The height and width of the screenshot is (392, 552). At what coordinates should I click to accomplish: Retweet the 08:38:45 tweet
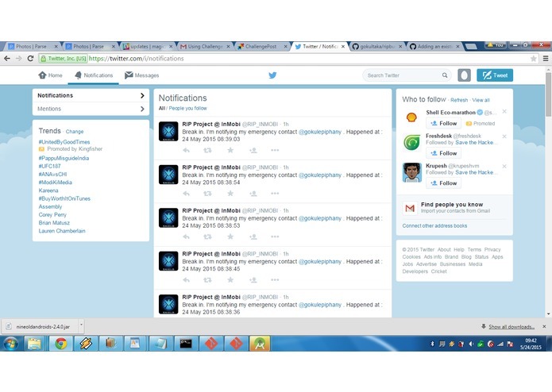point(208,280)
